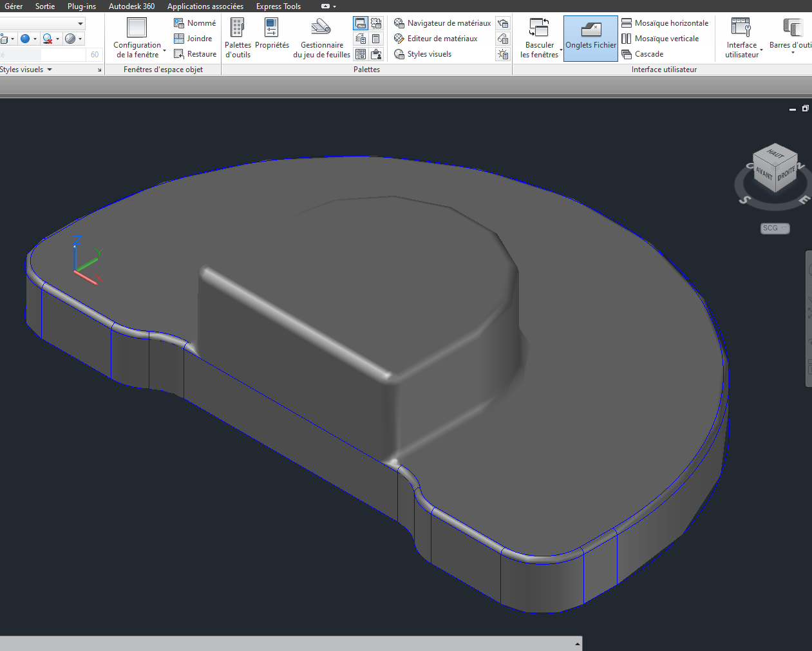The height and width of the screenshot is (651, 812).
Task: Launch Gestionnaire du jeu de feuilles
Action: (x=321, y=38)
